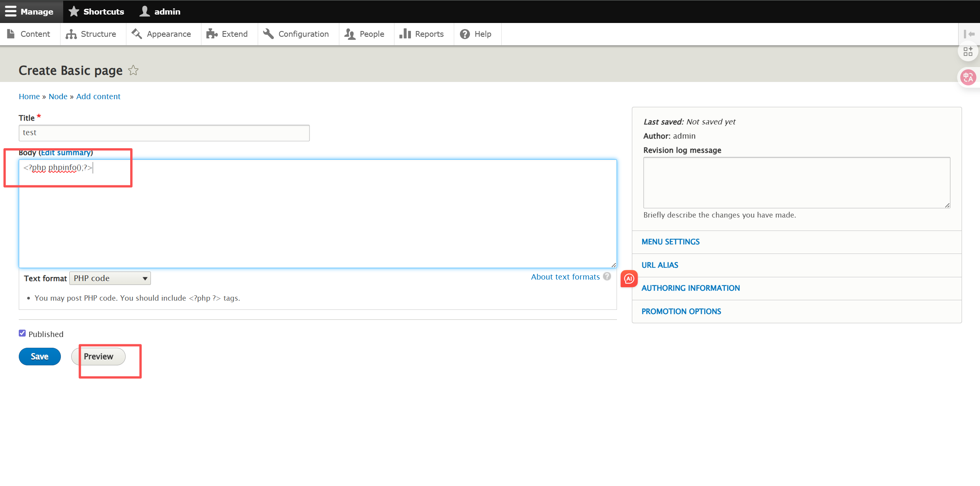Screen dimensions: 980x486
Task: Click the Manage hamburger menu icon
Action: [11, 11]
